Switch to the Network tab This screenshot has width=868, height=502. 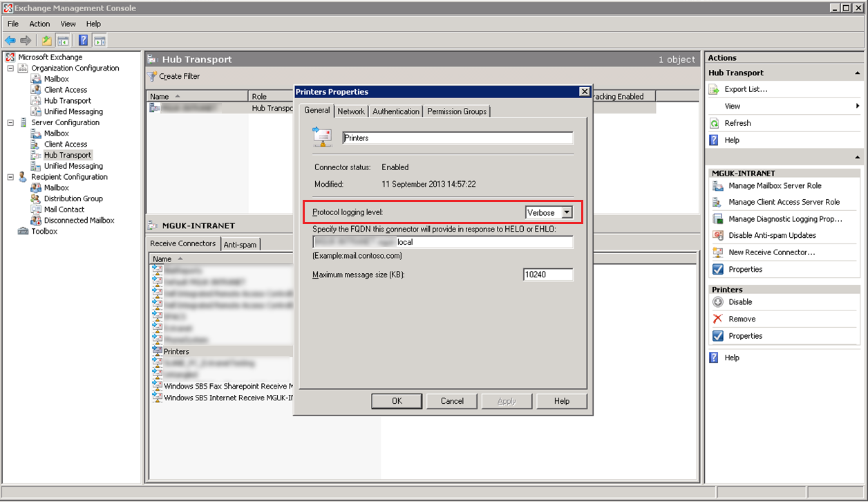pos(351,111)
